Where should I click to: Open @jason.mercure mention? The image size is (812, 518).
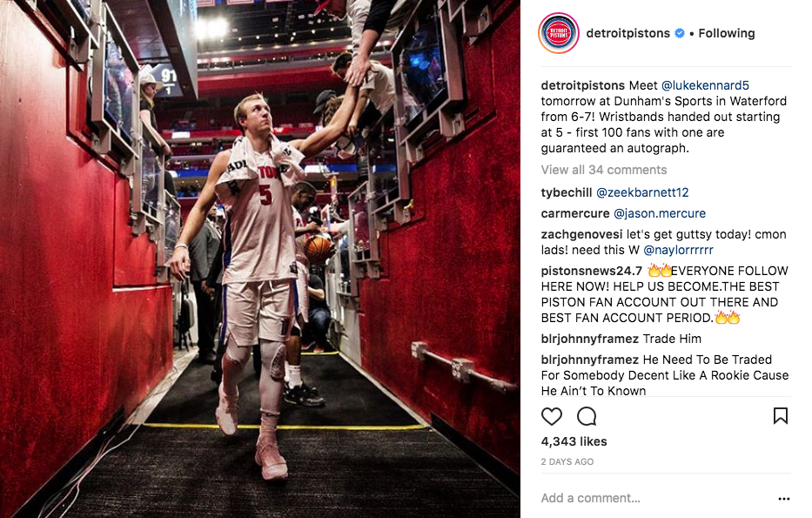click(660, 213)
